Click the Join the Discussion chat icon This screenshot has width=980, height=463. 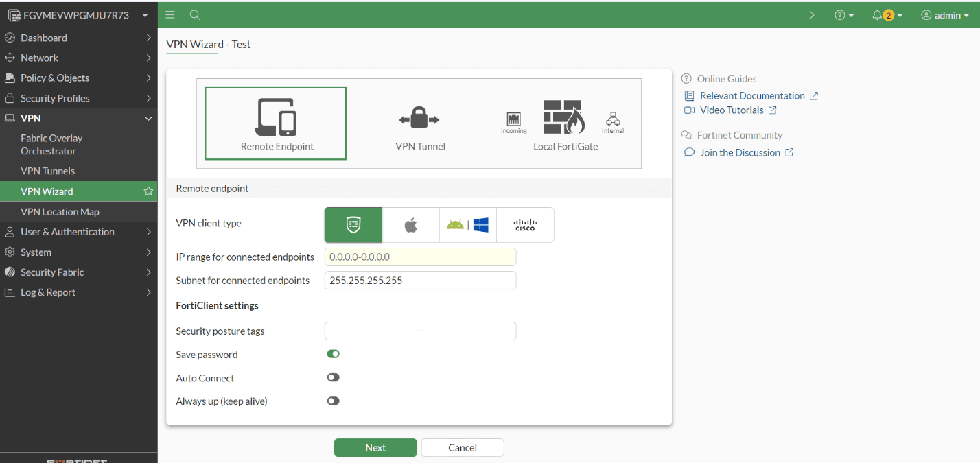point(690,152)
